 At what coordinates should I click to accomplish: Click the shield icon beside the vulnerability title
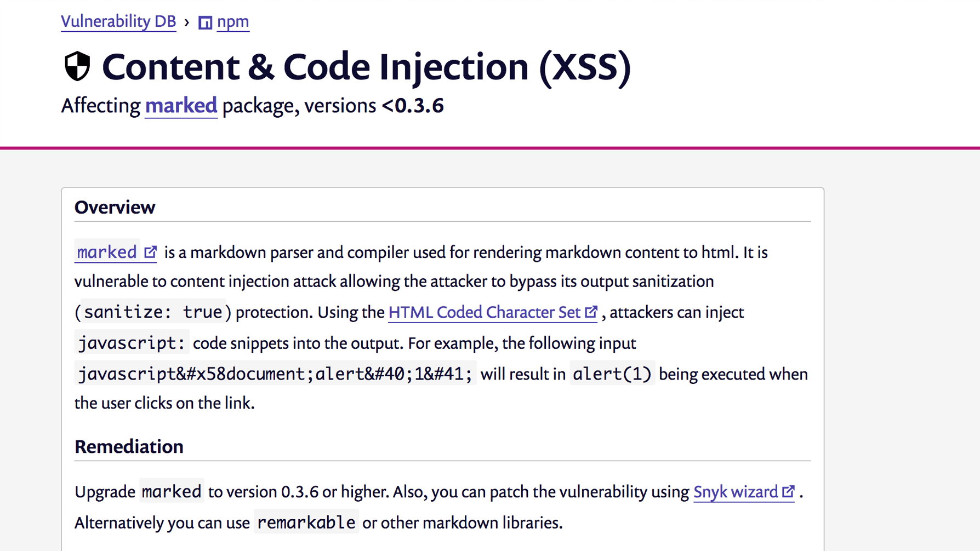77,67
